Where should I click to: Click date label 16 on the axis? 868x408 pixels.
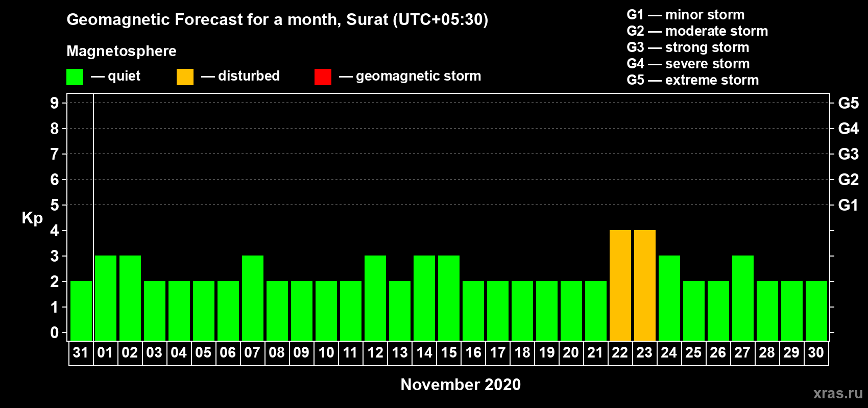473,352
